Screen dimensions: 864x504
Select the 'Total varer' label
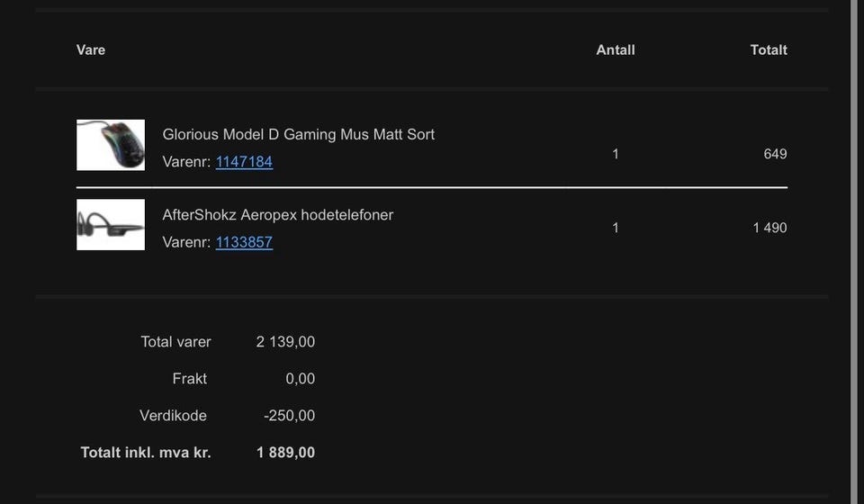[175, 342]
